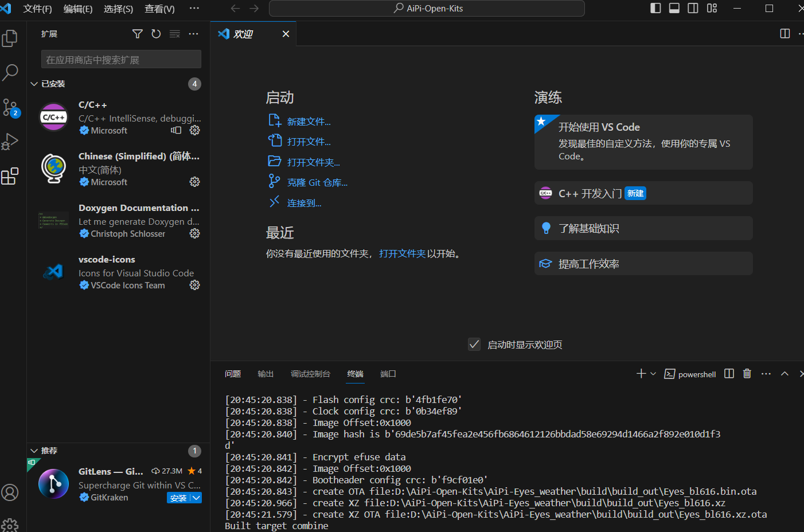
Task: Open the 查看(V) menu
Action: pyautogui.click(x=159, y=9)
